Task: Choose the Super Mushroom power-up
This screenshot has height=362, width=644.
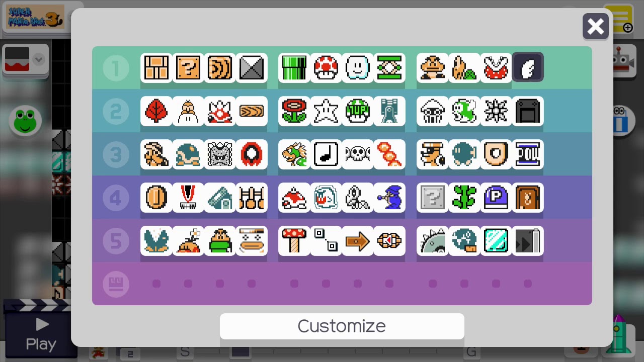Action: (326, 67)
